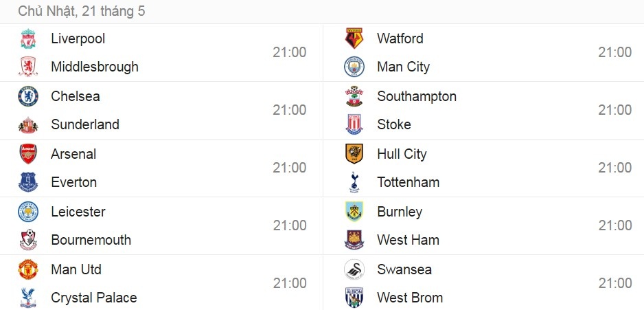
Task: Click the Man Utd club crest
Action: click(28, 269)
